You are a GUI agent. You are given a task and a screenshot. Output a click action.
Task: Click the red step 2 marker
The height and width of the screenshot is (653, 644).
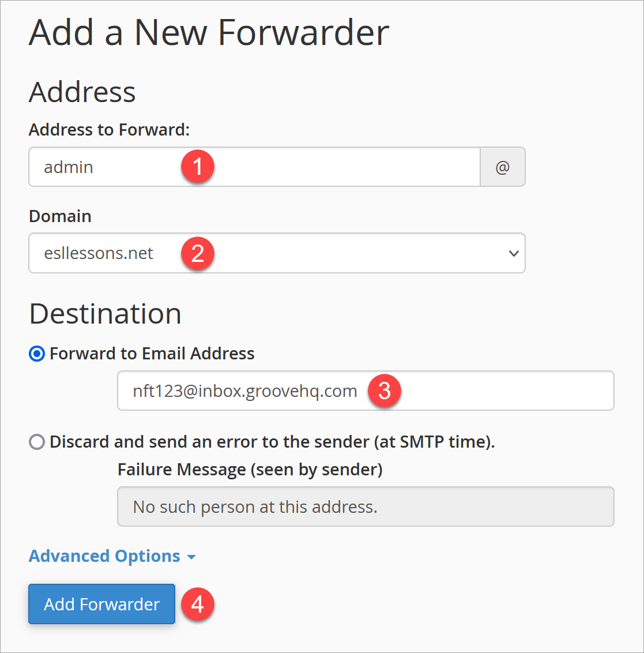198,253
